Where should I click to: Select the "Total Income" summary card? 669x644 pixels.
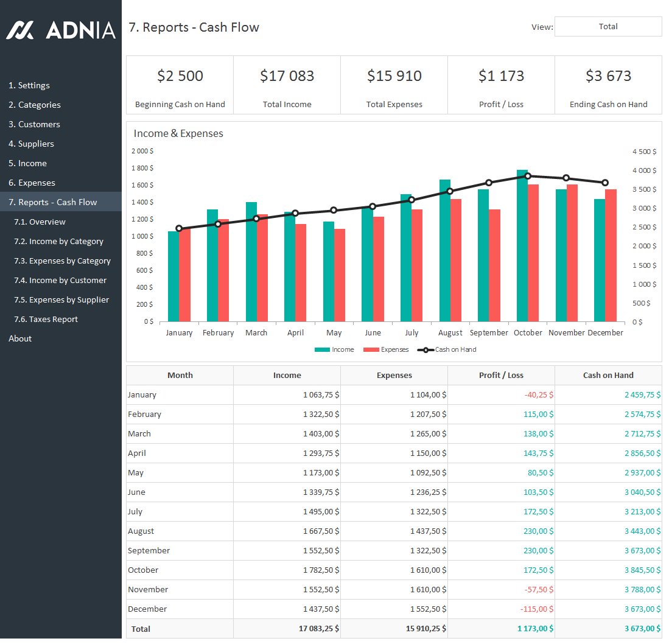tap(287, 85)
